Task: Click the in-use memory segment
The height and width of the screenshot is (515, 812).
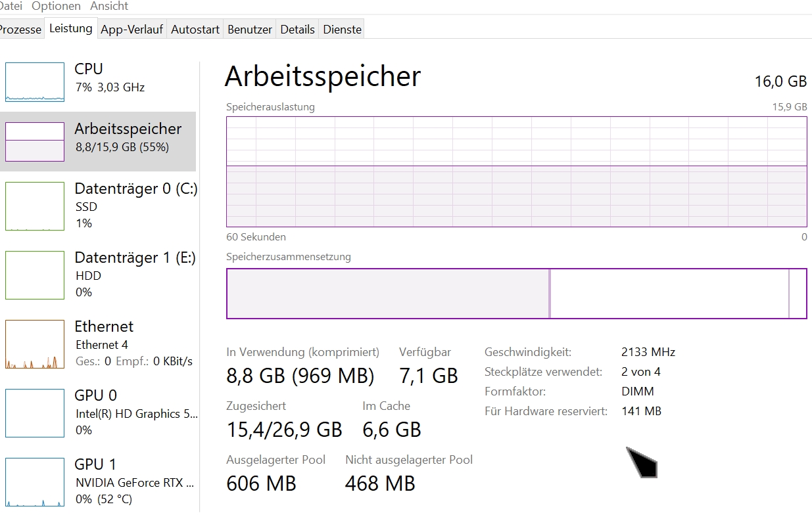Action: (x=388, y=293)
